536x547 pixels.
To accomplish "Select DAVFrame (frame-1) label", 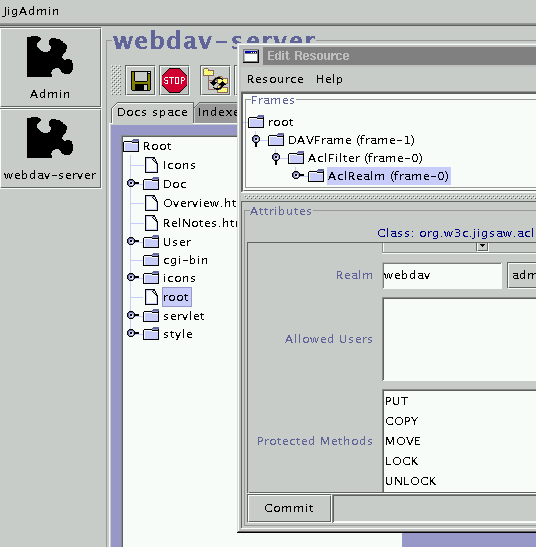I will (351, 140).
